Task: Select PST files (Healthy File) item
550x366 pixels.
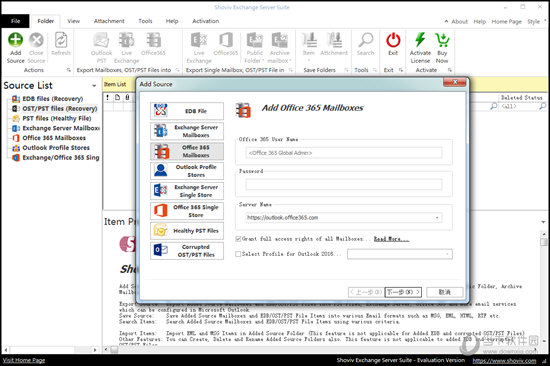Action: (56, 118)
